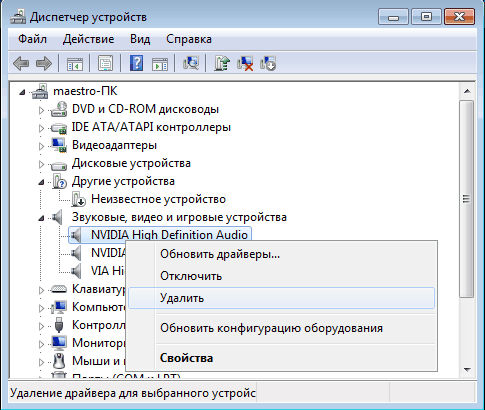Toggle the action pane toolbar icon
The image size is (485, 410).
[160, 63]
